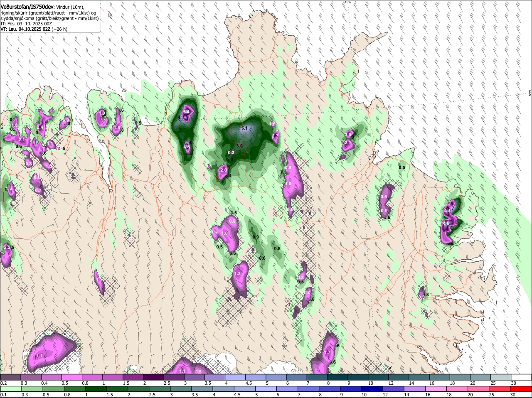Click the 4.8 snow value on the map
Viewport: 532px width, 398px height.
187,146
